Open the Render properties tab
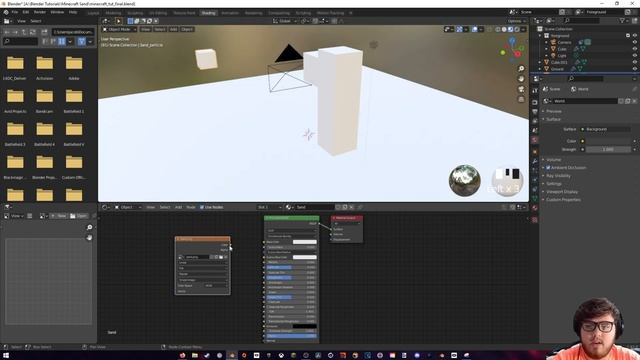 535,102
